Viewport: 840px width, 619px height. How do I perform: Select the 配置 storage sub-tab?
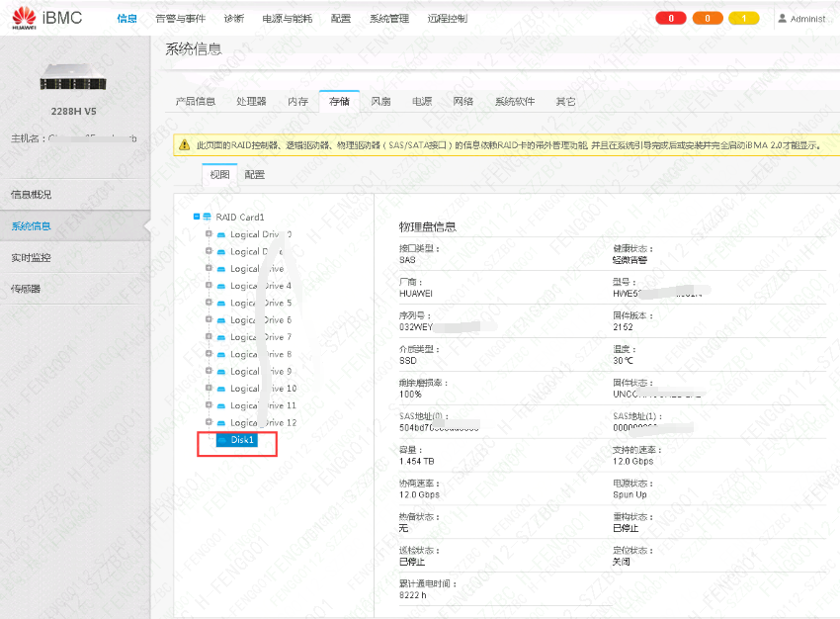point(254,175)
